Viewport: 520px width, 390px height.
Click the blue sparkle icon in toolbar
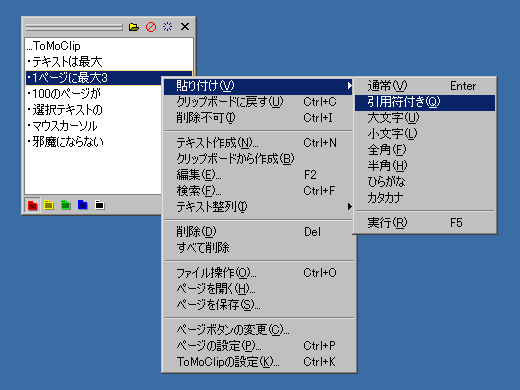pos(167,27)
